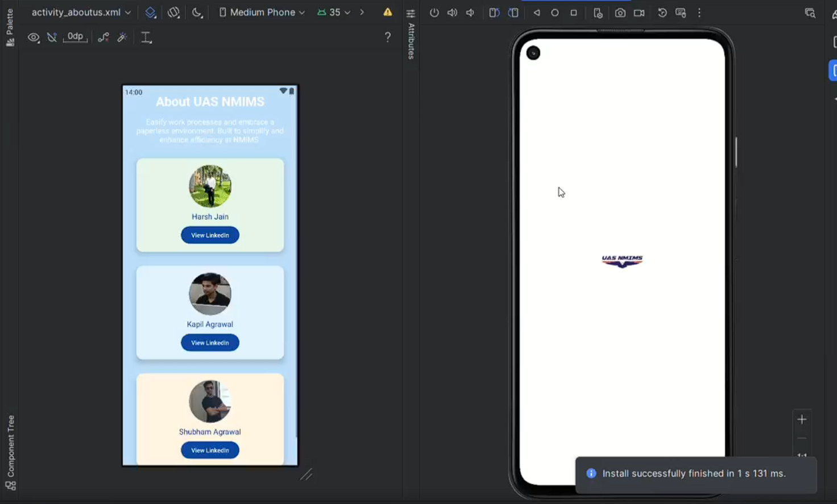Select Harsh Jain's profile photo
This screenshot has width=837, height=504.
(x=210, y=186)
